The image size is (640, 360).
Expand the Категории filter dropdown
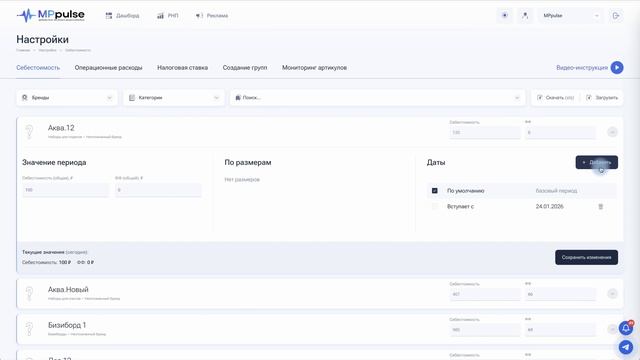coord(174,98)
